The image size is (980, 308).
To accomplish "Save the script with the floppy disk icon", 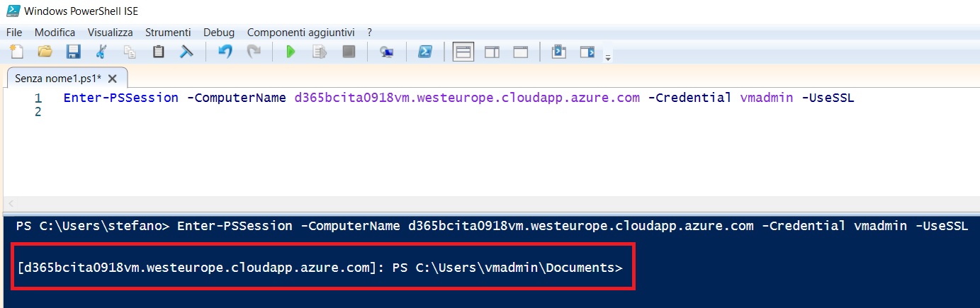I will (x=73, y=52).
